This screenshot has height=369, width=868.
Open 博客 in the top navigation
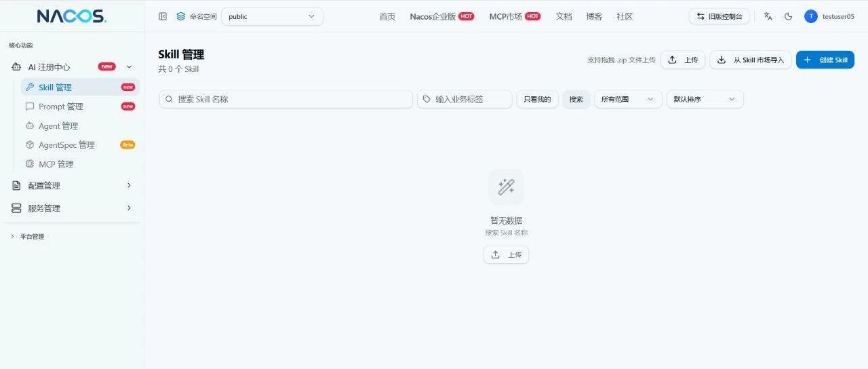pos(594,16)
